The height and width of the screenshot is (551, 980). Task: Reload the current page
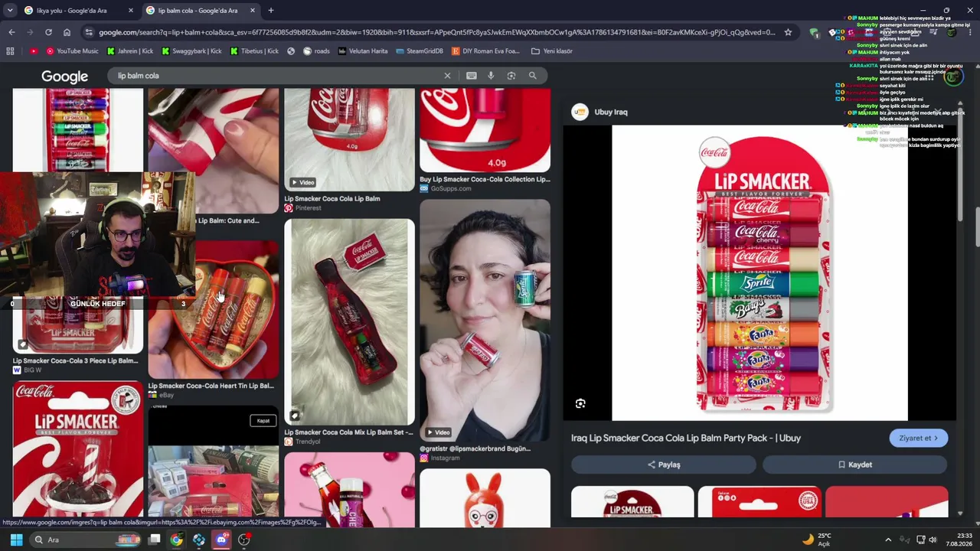48,32
